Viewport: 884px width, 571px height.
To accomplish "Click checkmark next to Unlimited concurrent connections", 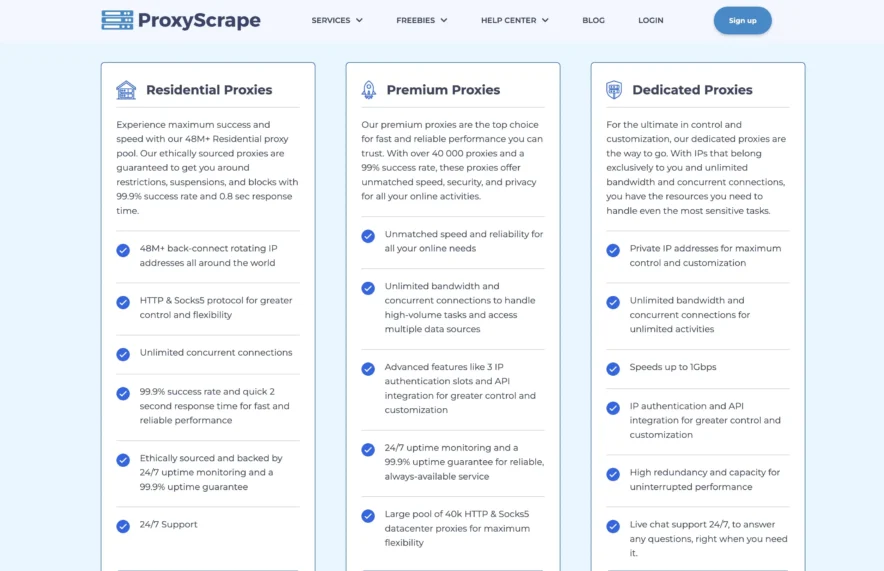I will pos(123,354).
